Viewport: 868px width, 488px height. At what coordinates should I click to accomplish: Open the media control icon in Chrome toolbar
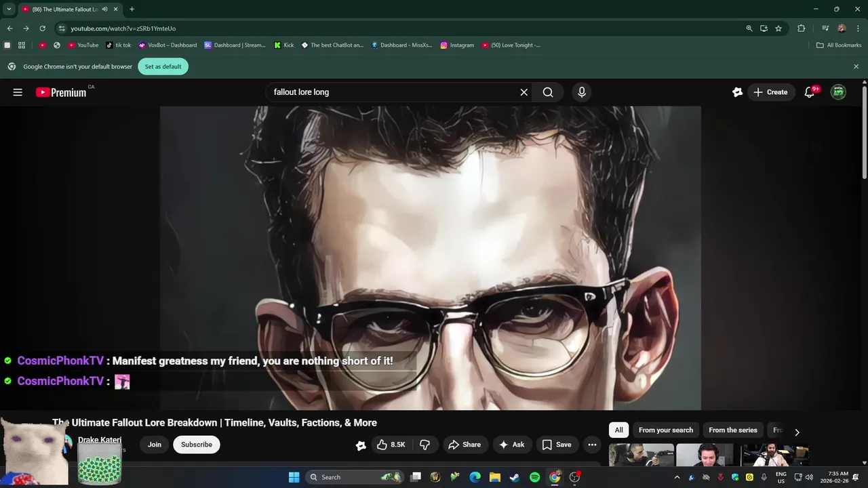pyautogui.click(x=825, y=28)
